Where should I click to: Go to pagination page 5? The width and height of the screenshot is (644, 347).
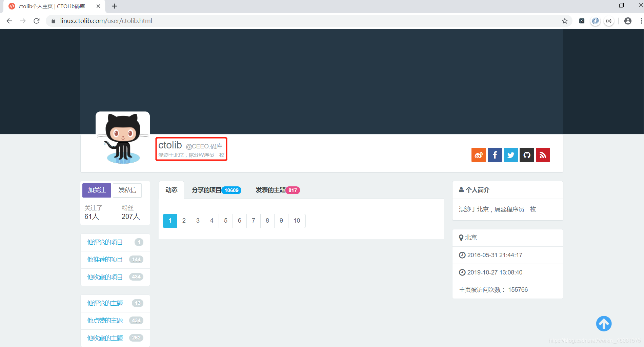(226, 221)
